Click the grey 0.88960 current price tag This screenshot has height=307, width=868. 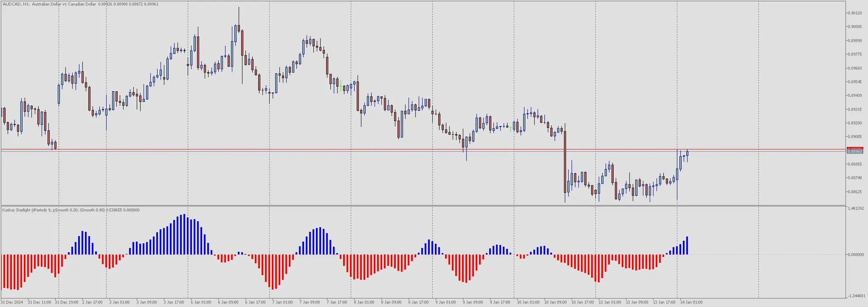[854, 152]
